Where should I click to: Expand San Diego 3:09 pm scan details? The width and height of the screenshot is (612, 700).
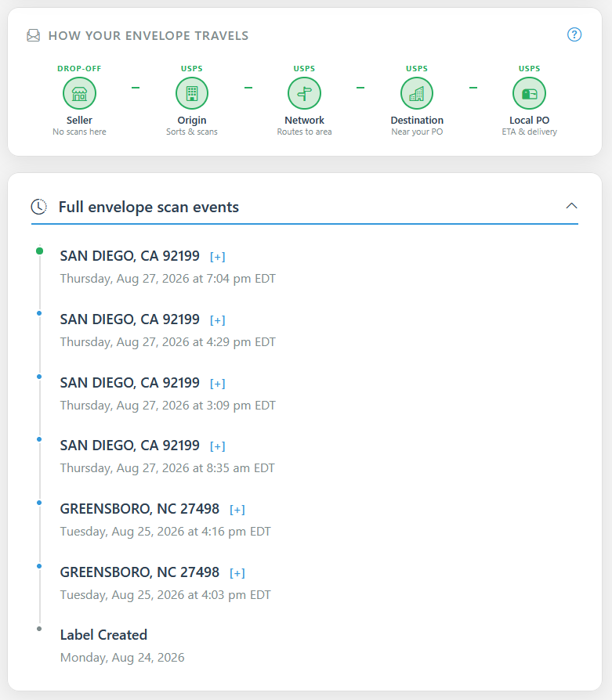218,384
